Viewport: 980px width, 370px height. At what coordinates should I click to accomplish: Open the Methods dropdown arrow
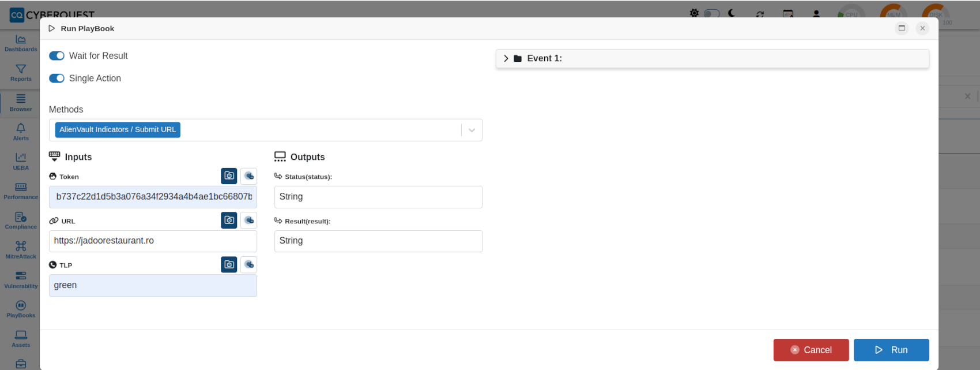click(472, 130)
